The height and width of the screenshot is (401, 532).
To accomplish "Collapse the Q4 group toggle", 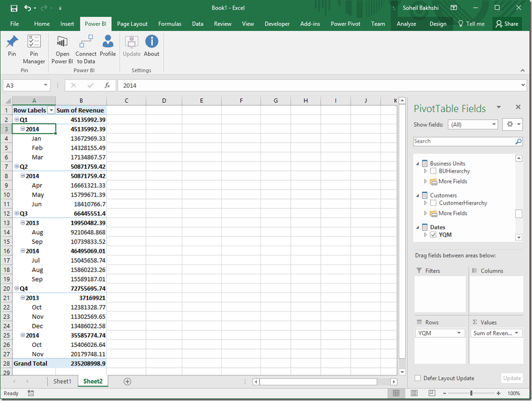I will pyautogui.click(x=16, y=288).
